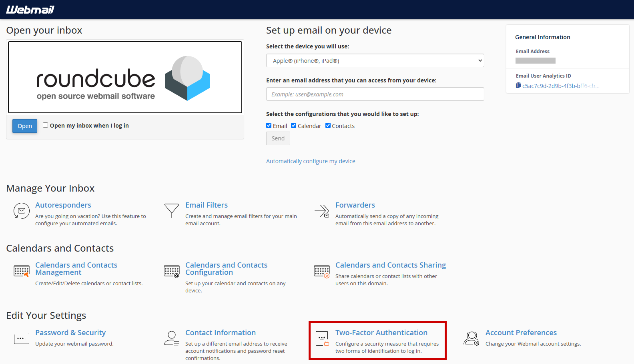Open the Two-Factor Authentication link
Screen dimensions: 634x364
[381, 333]
